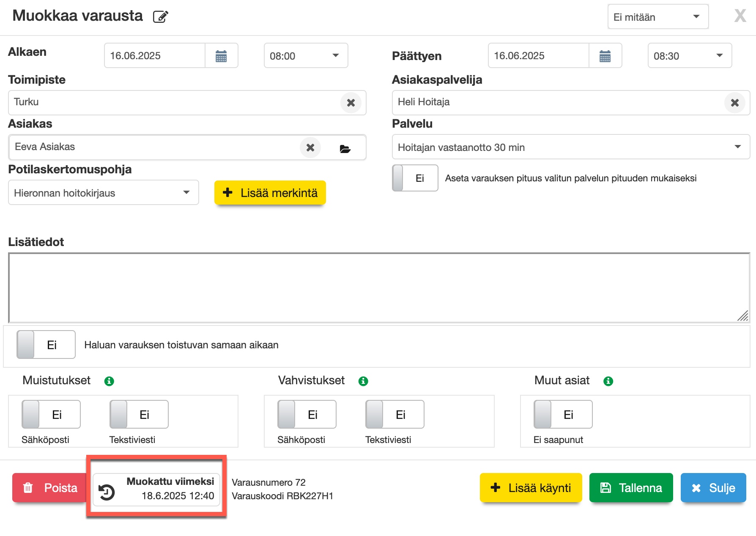The height and width of the screenshot is (536, 756).
Task: Clear the Heli Hoitaja staff field
Action: (x=734, y=103)
